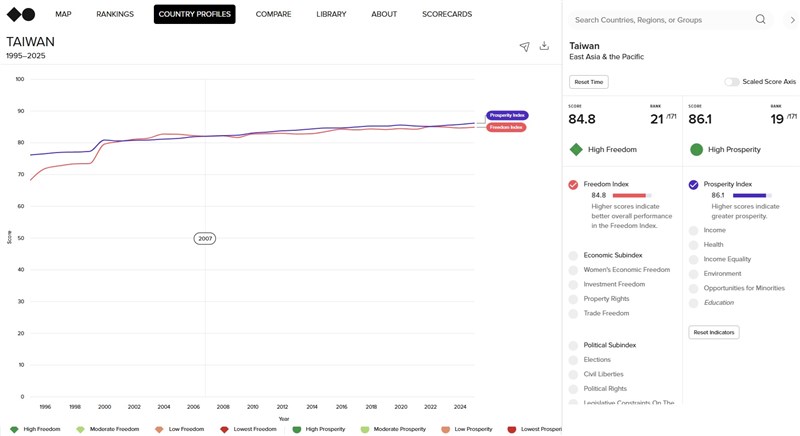Uncheck the Freedom Index indicator

click(573, 185)
